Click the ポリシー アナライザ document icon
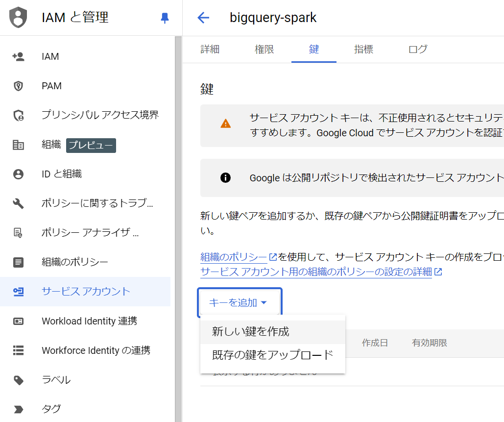 (x=18, y=232)
